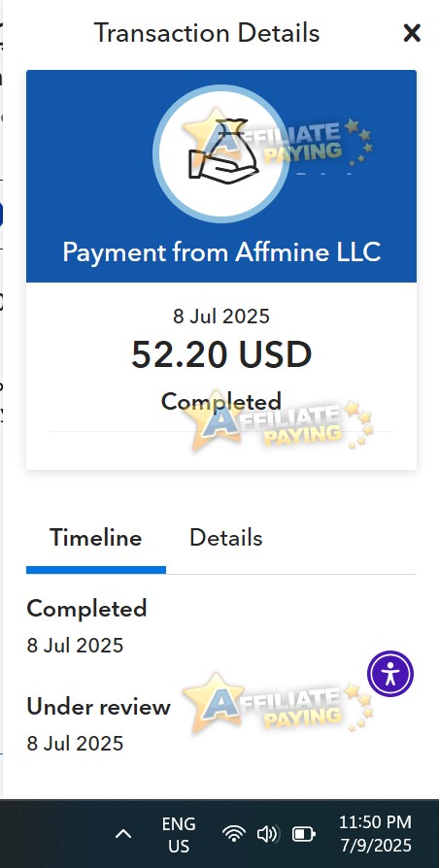Check the battery status icon
439x868 pixels.
coord(303,834)
